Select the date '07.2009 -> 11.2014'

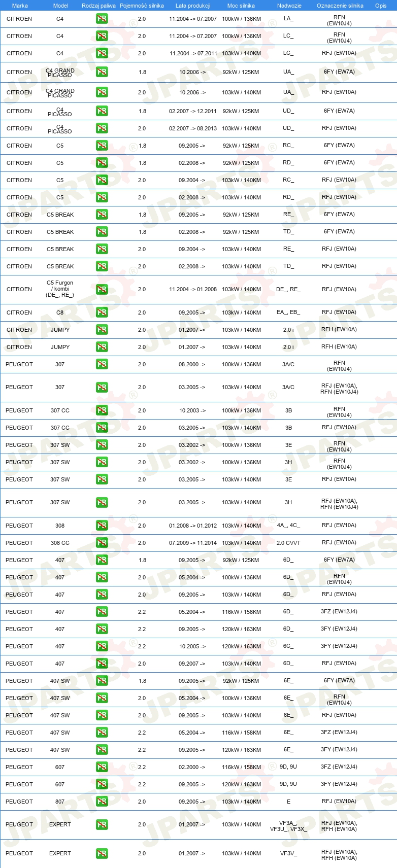click(x=193, y=543)
